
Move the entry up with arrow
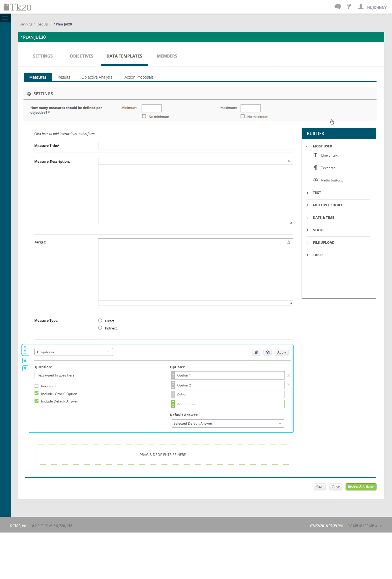coord(25,360)
